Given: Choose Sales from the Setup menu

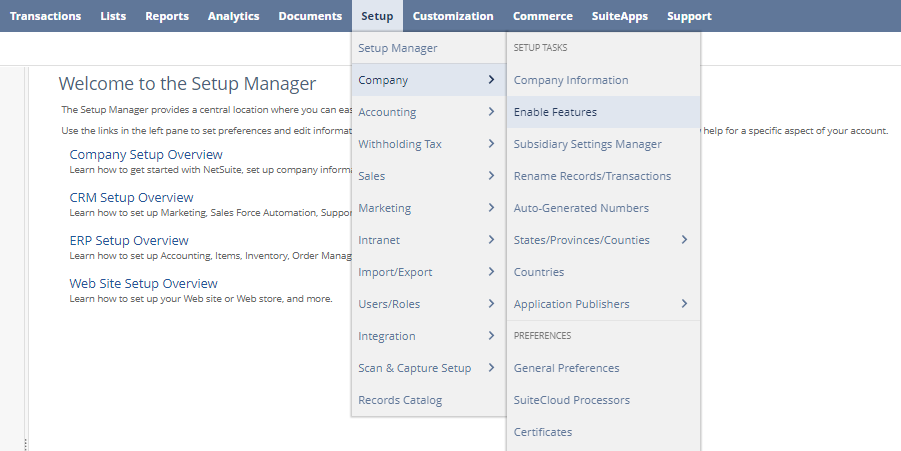Looking at the screenshot, I should pyautogui.click(x=429, y=176).
